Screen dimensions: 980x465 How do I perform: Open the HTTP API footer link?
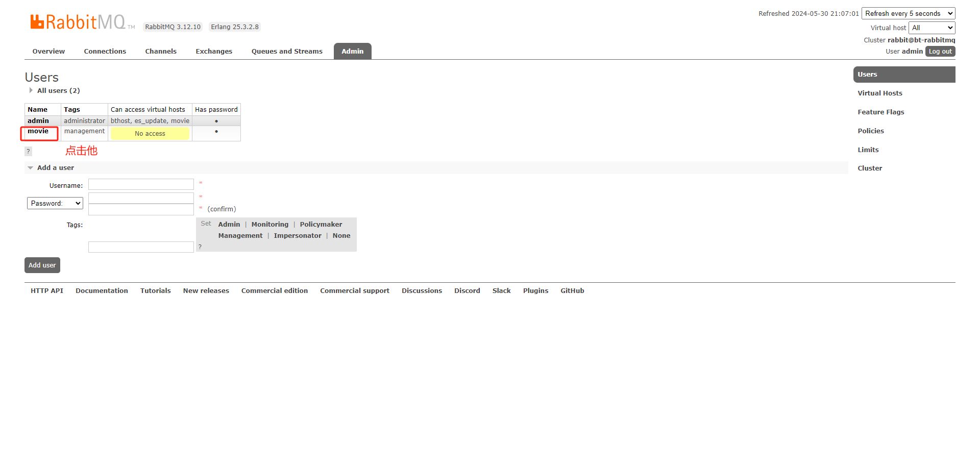pos(46,290)
